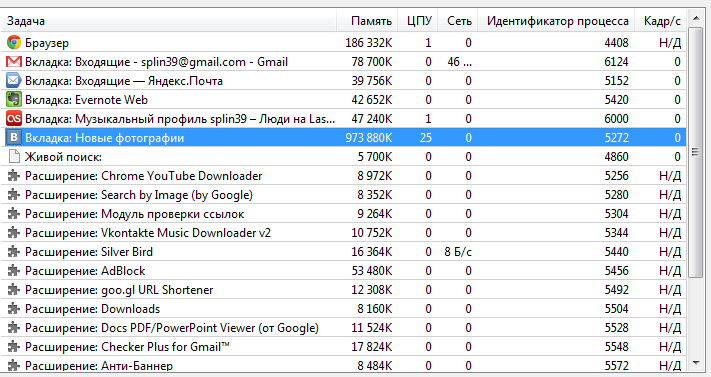
Task: Click the 53 480K memory value for AdBlock
Action: 372,271
